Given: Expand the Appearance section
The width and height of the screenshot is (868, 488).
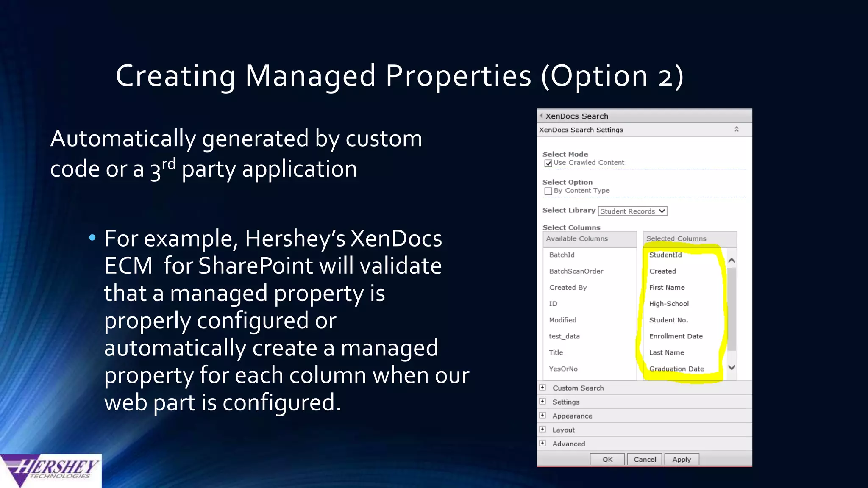Looking at the screenshot, I should pyautogui.click(x=542, y=415).
